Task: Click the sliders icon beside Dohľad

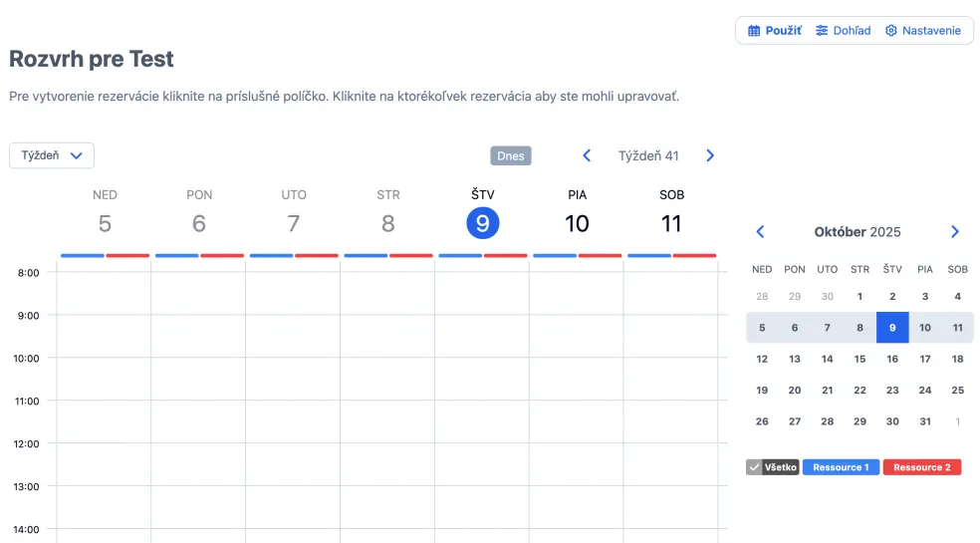Action: (822, 31)
